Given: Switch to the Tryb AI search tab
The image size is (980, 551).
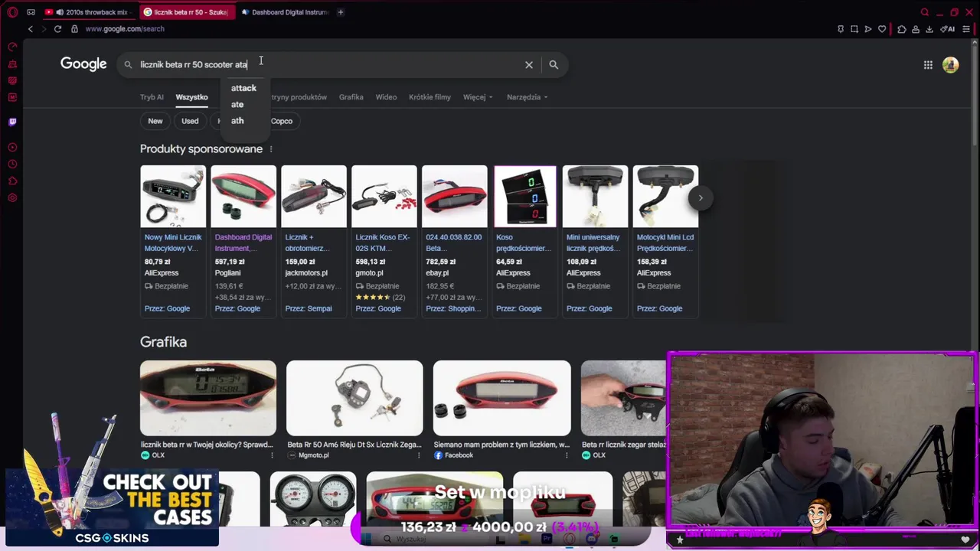Looking at the screenshot, I should pyautogui.click(x=152, y=97).
